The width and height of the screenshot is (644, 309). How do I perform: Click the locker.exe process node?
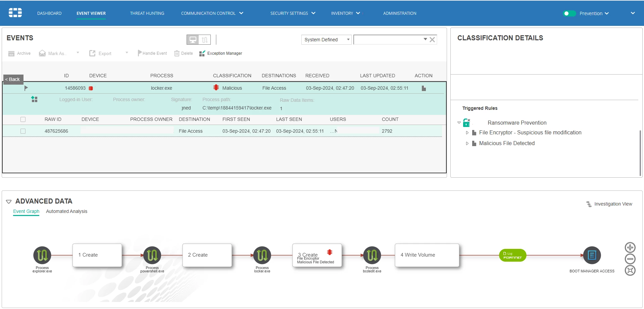pyautogui.click(x=262, y=255)
